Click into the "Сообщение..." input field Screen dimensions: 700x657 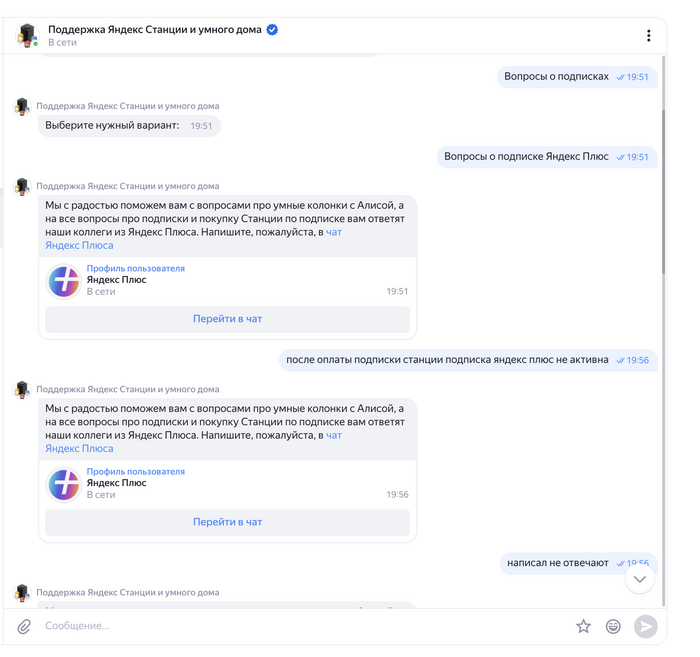click(300, 626)
